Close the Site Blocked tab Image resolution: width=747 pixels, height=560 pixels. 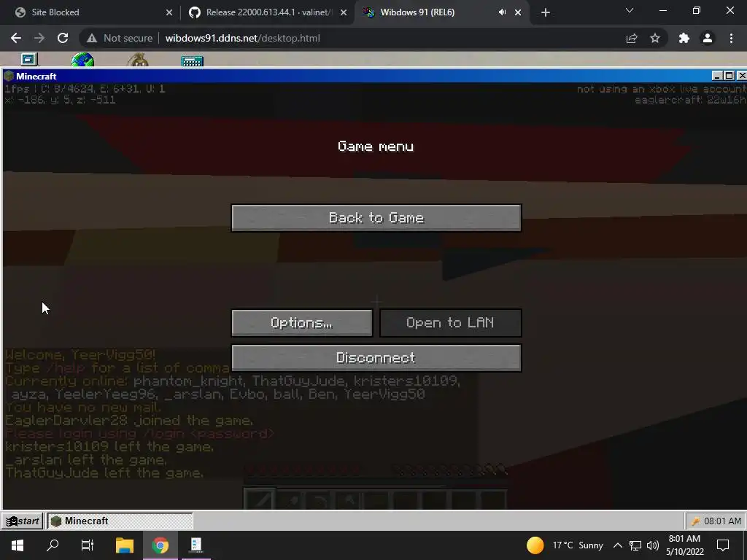click(x=169, y=12)
